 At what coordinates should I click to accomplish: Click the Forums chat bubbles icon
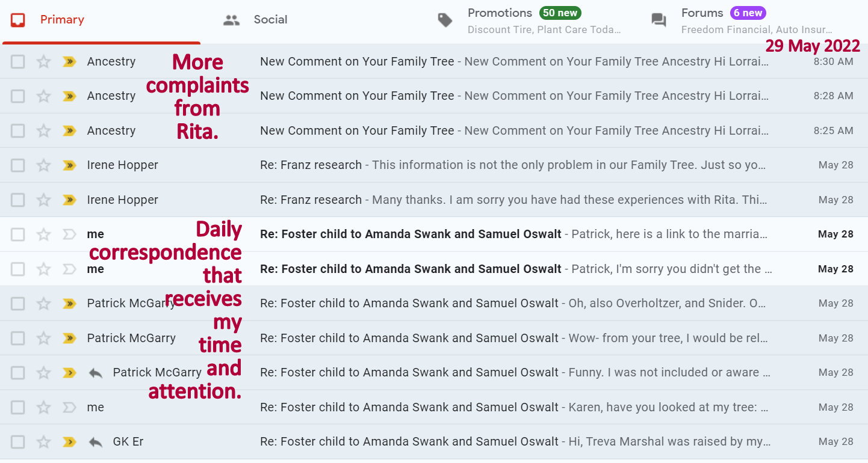[659, 20]
